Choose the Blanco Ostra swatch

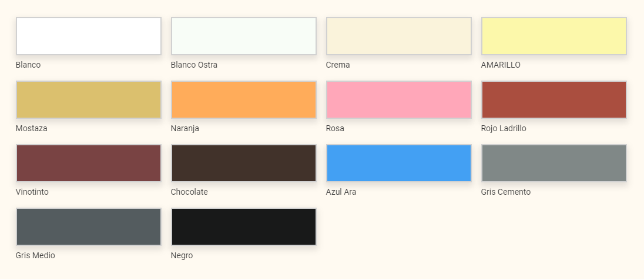pos(243,36)
